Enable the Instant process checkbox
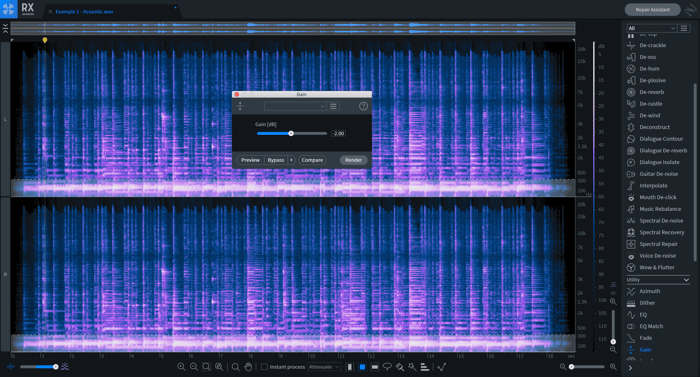The image size is (700, 377). tap(264, 367)
